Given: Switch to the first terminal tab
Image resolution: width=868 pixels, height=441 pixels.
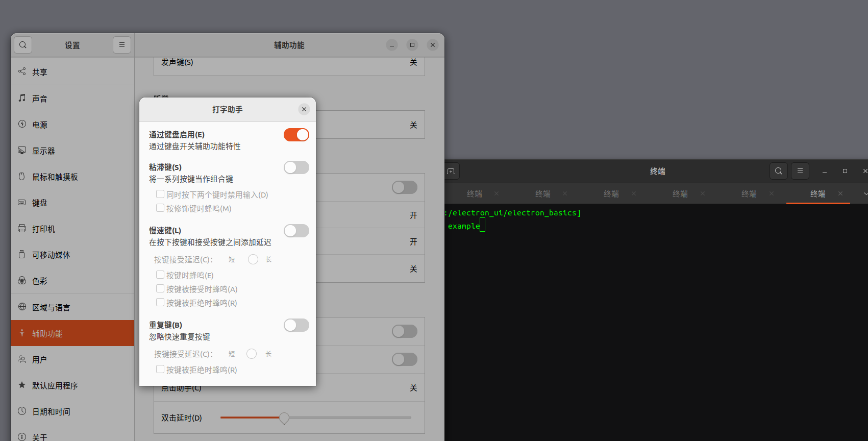Looking at the screenshot, I should [475, 194].
